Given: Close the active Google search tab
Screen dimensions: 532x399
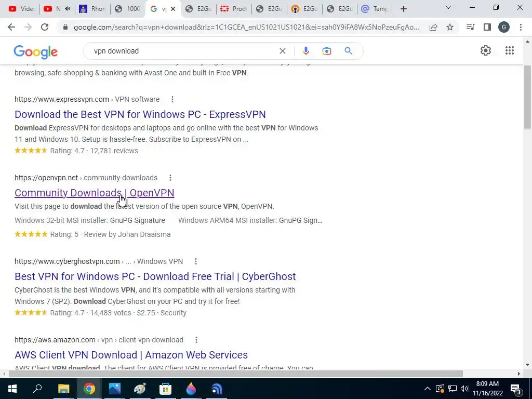Looking at the screenshot, I should coord(173,9).
